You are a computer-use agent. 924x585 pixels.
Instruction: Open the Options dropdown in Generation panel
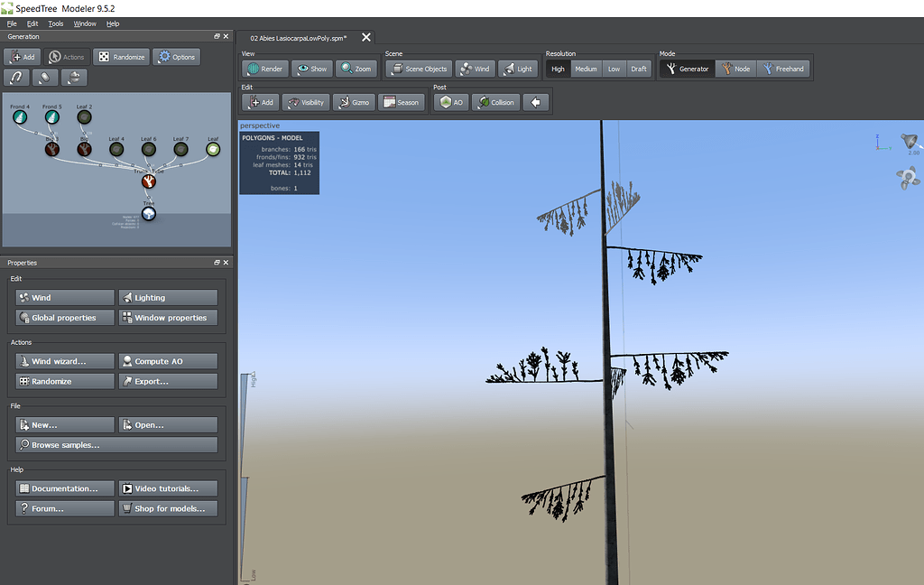click(176, 56)
